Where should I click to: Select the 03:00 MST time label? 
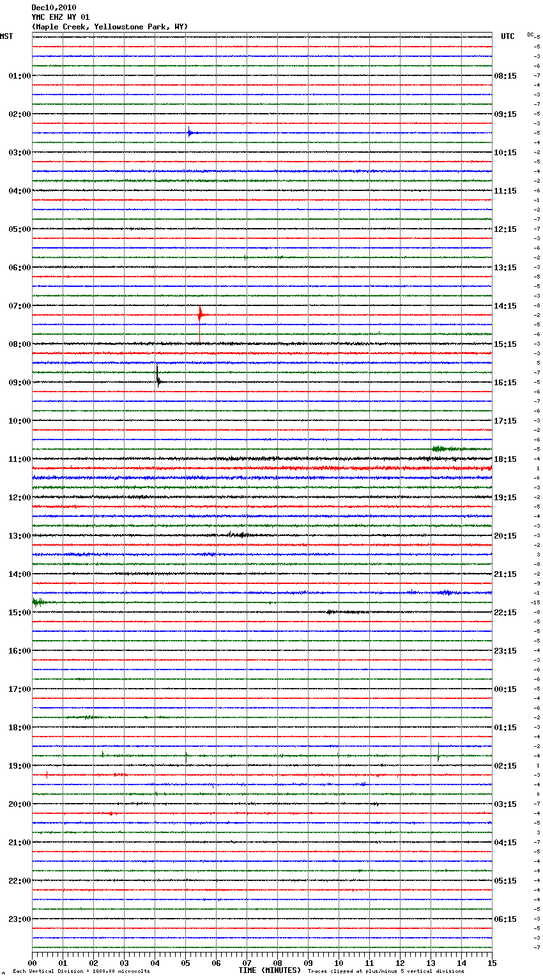tap(20, 153)
